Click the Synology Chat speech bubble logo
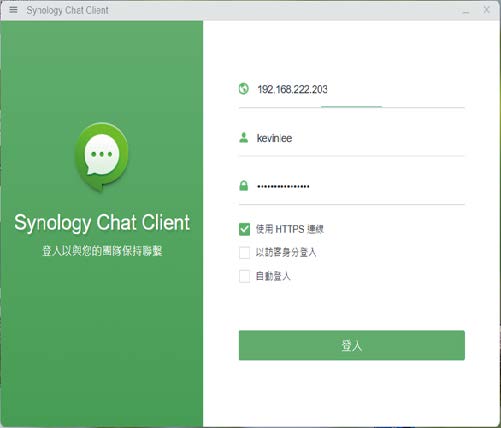501x428 pixels. [101, 157]
